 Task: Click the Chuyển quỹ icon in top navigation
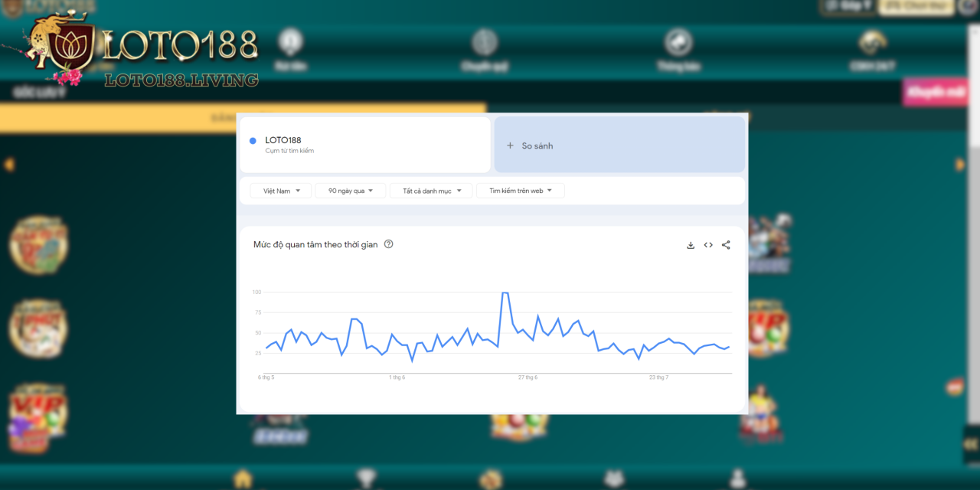coord(485,43)
